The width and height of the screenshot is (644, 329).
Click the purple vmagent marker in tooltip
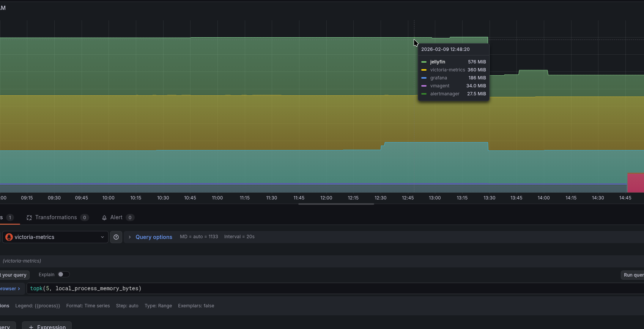tap(424, 86)
